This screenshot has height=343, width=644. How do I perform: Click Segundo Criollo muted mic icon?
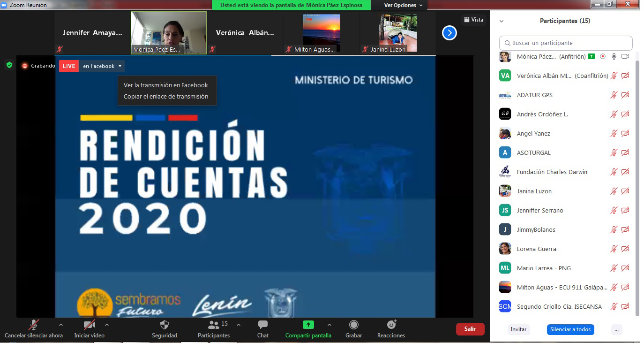(614, 306)
